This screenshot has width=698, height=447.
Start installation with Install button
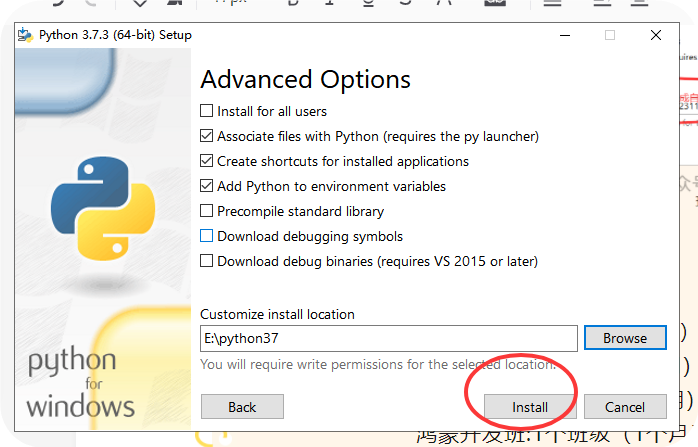pos(530,406)
